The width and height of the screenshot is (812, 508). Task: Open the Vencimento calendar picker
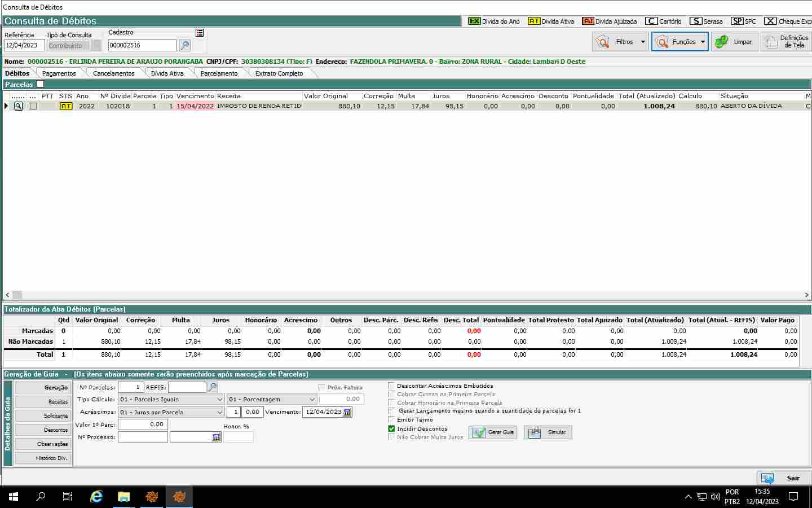point(347,412)
